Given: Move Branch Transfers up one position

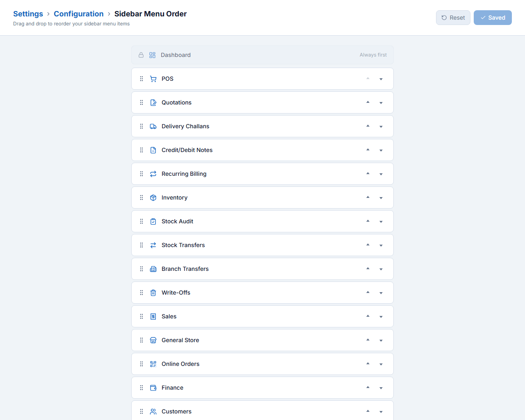Looking at the screenshot, I should point(368,268).
